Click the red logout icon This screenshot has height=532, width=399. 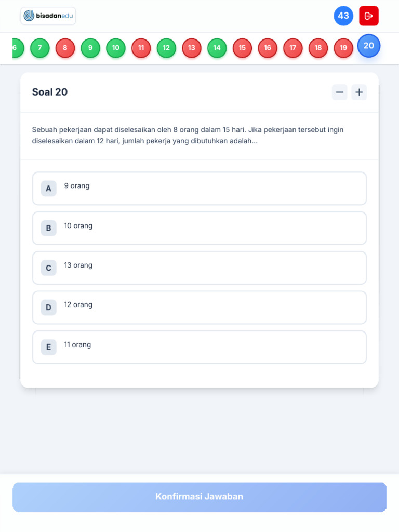tap(368, 16)
